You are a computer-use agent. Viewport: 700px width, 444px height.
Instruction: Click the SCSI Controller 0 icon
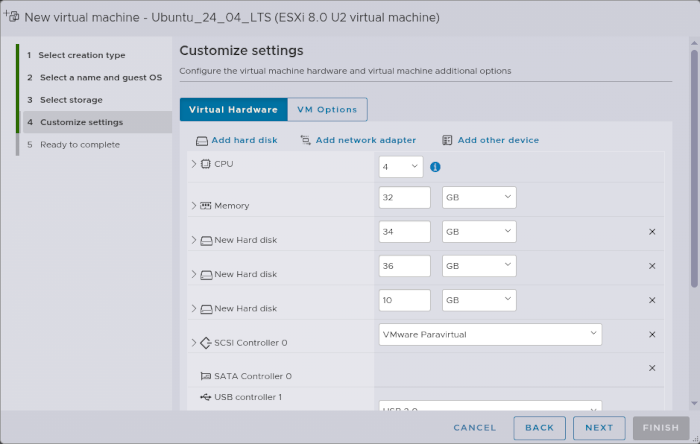(x=205, y=343)
